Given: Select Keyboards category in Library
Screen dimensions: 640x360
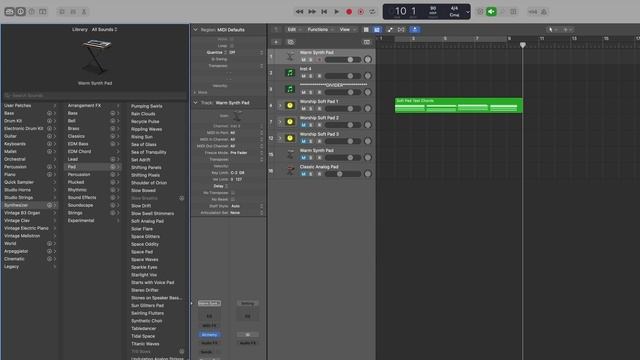Looking at the screenshot, I should pyautogui.click(x=29, y=144).
